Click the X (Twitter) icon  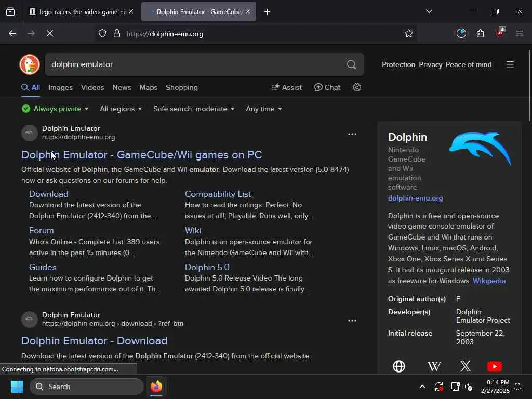(x=465, y=366)
